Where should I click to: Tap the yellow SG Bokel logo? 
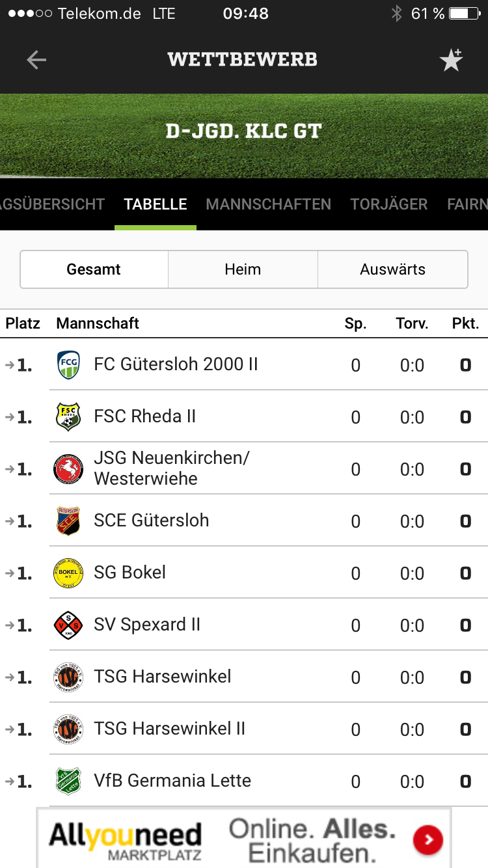point(68,573)
